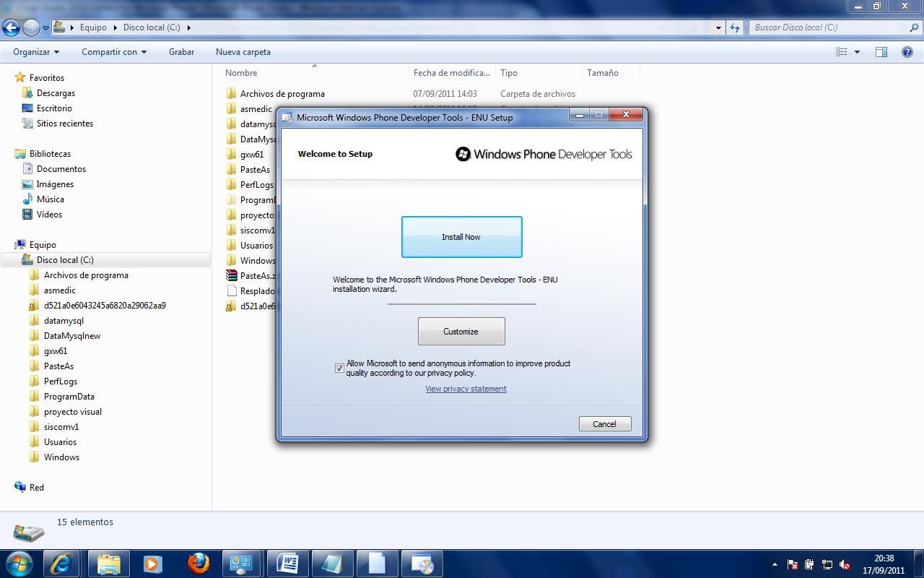Screen dimensions: 924x578
Task: Open the Organizar dropdown menu
Action: click(x=35, y=52)
